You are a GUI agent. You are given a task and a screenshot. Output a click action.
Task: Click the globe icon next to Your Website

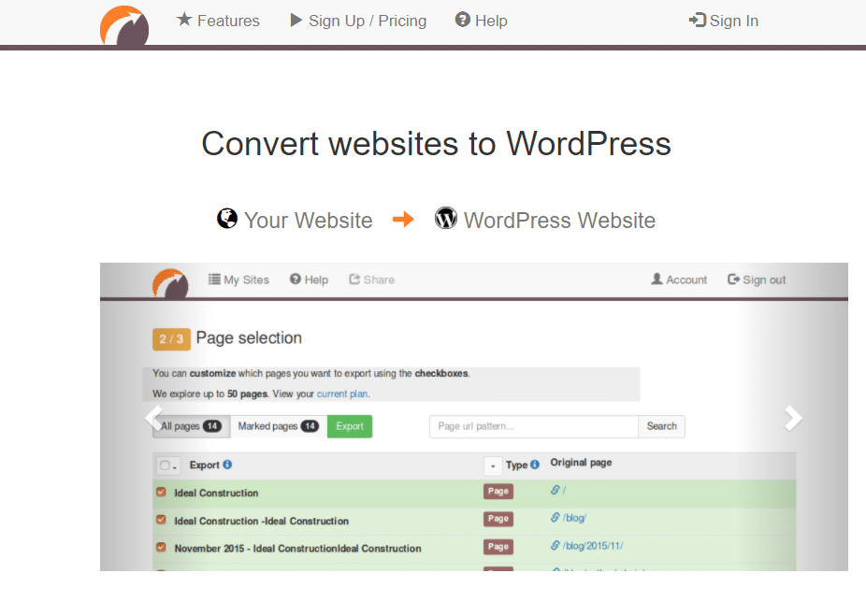click(x=226, y=219)
